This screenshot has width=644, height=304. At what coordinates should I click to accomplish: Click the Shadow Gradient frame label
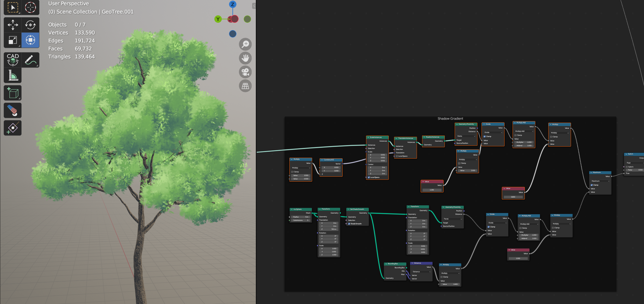click(450, 118)
